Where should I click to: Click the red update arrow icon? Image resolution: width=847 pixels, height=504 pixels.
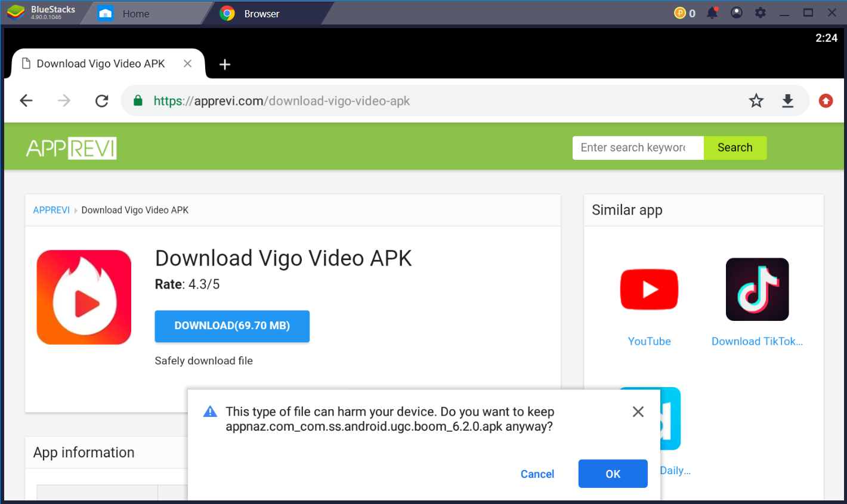[826, 101]
